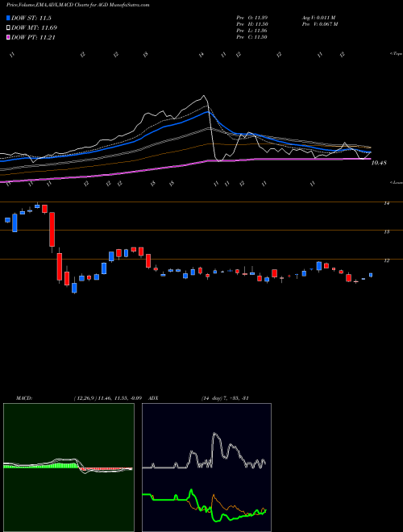Click the 12 price level axis label
Screen dimensions: 403x532
point(386,261)
